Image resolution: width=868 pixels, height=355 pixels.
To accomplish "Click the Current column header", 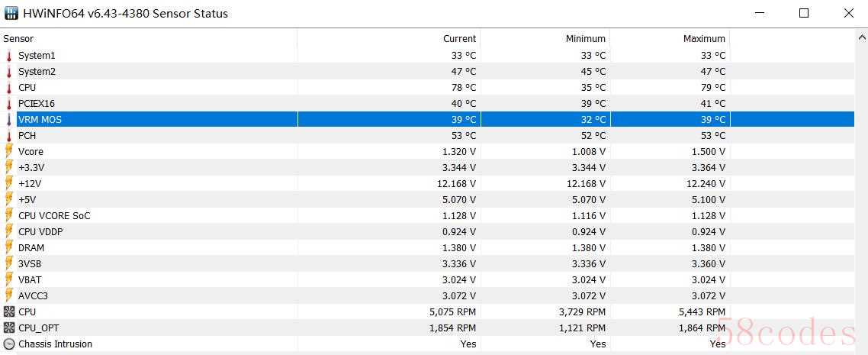I will pyautogui.click(x=459, y=39).
